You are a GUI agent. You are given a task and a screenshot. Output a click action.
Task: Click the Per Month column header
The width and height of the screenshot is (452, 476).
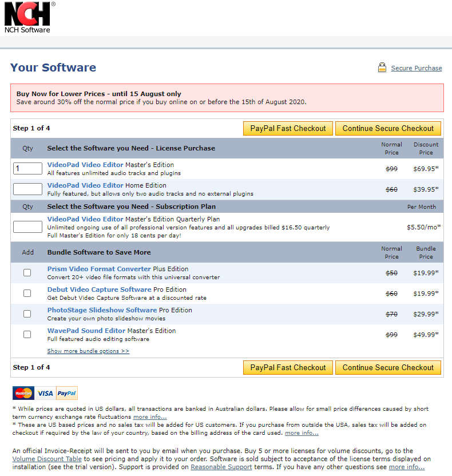click(421, 207)
